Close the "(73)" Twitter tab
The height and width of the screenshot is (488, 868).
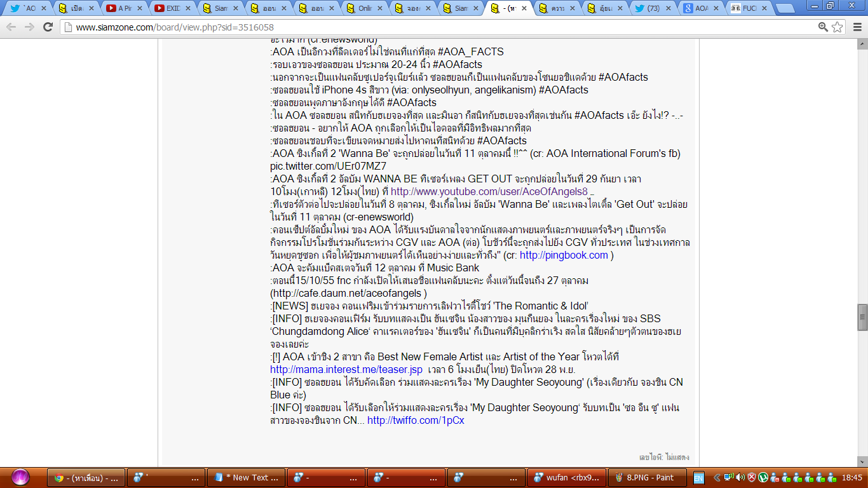pos(667,9)
